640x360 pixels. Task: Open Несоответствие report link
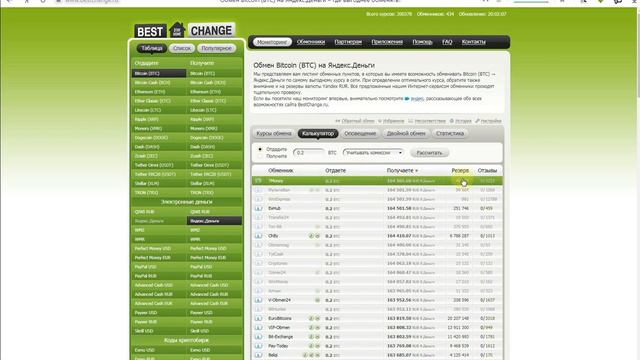coord(427,121)
